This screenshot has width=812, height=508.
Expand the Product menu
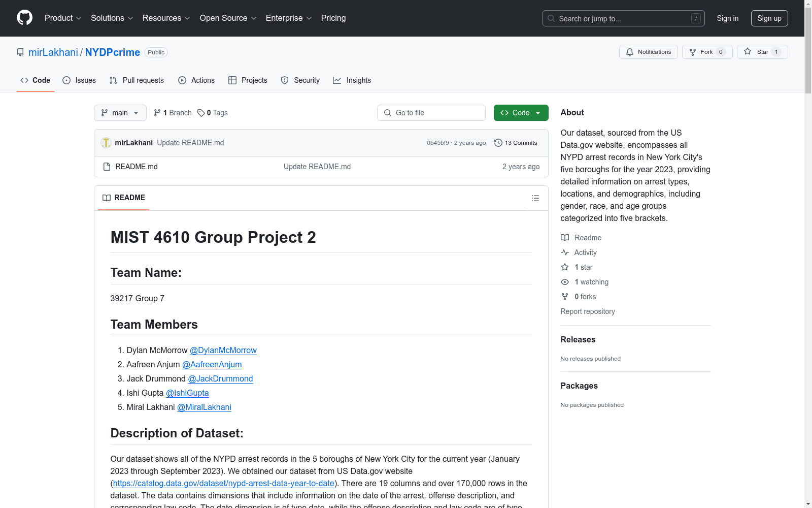(63, 18)
